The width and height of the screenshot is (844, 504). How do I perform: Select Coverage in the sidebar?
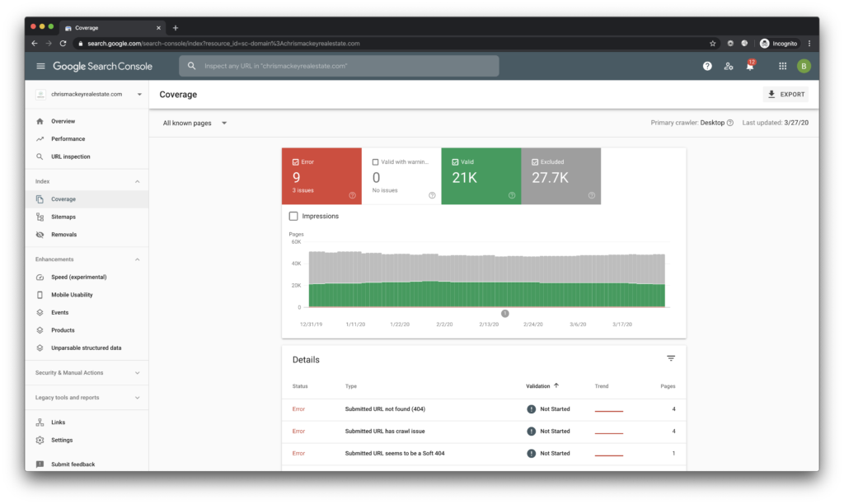point(87,199)
